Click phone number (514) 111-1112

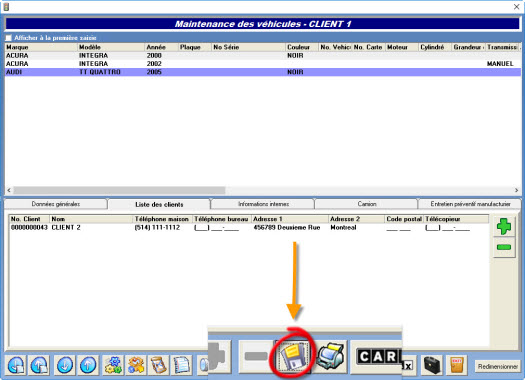point(157,227)
